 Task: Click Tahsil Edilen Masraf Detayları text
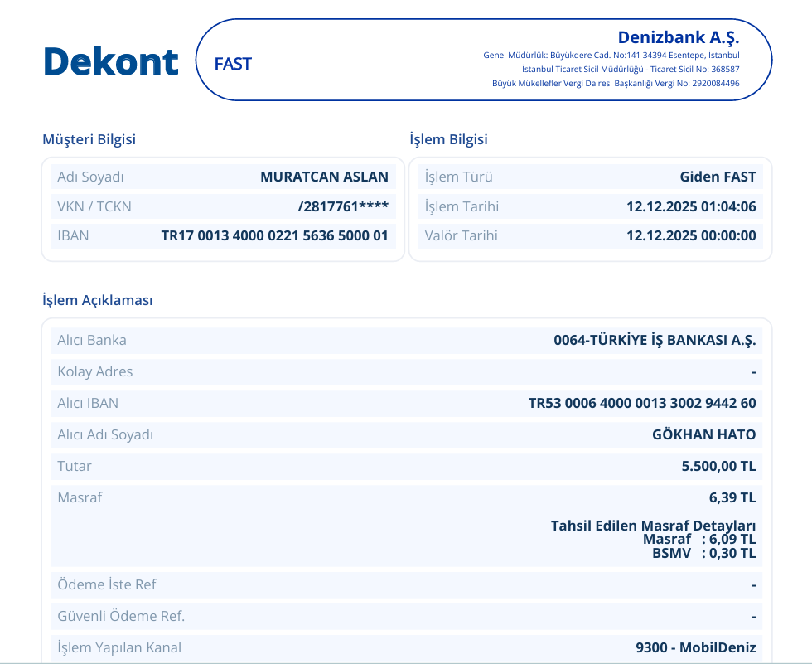(x=653, y=526)
